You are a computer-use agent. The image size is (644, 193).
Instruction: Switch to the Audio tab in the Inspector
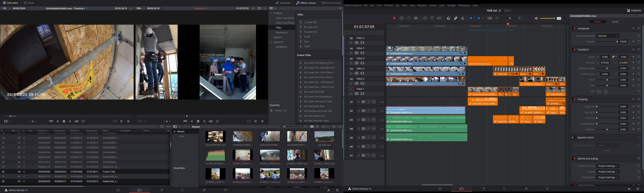pyautogui.click(x=615, y=22)
